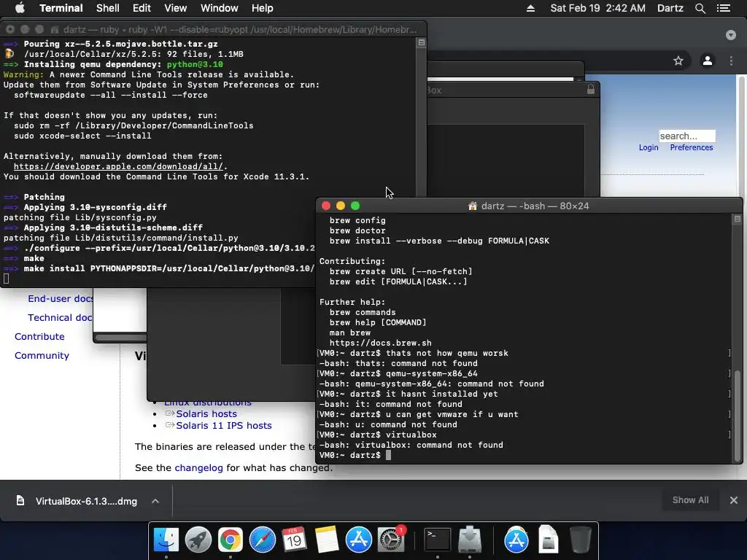The height and width of the screenshot is (560, 747).
Task: Open End-user docs link in sidebar
Action: [x=60, y=298]
